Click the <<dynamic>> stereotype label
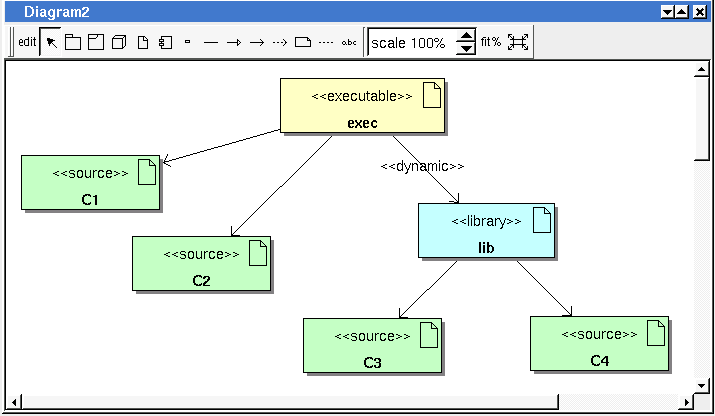 point(422,166)
